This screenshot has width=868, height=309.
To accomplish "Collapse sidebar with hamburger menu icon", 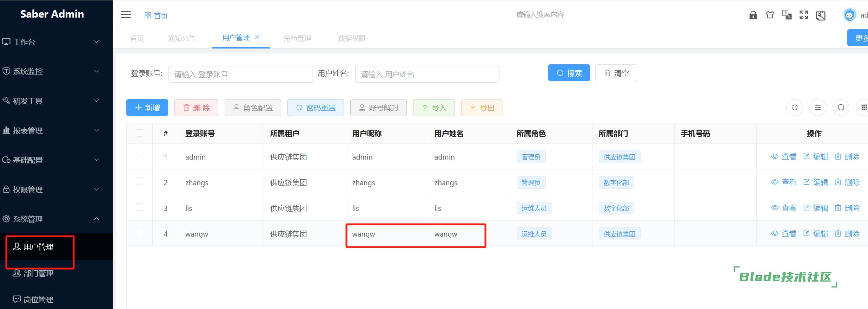I will pos(126,15).
